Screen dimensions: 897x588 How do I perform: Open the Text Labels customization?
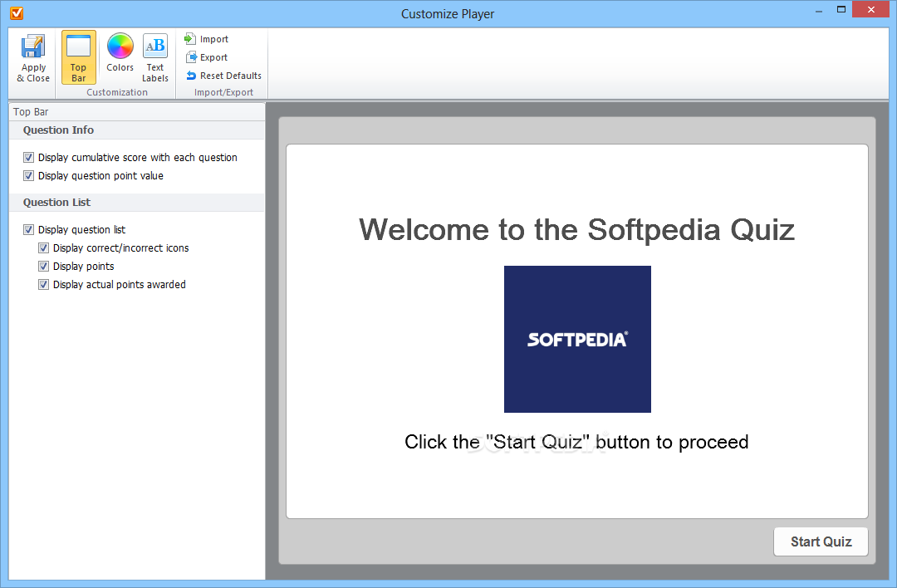click(155, 57)
